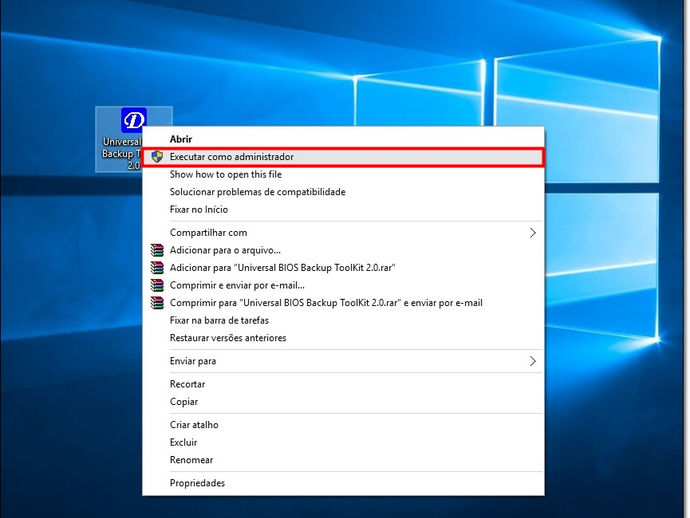Choose Restaurar versões anteriores
690x518 pixels.
click(343, 338)
